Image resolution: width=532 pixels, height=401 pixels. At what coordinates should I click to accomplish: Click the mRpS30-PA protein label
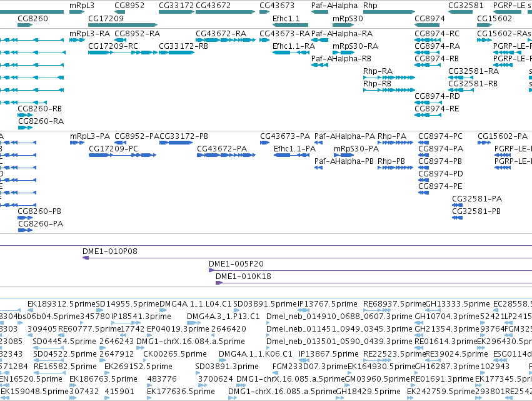(356, 149)
